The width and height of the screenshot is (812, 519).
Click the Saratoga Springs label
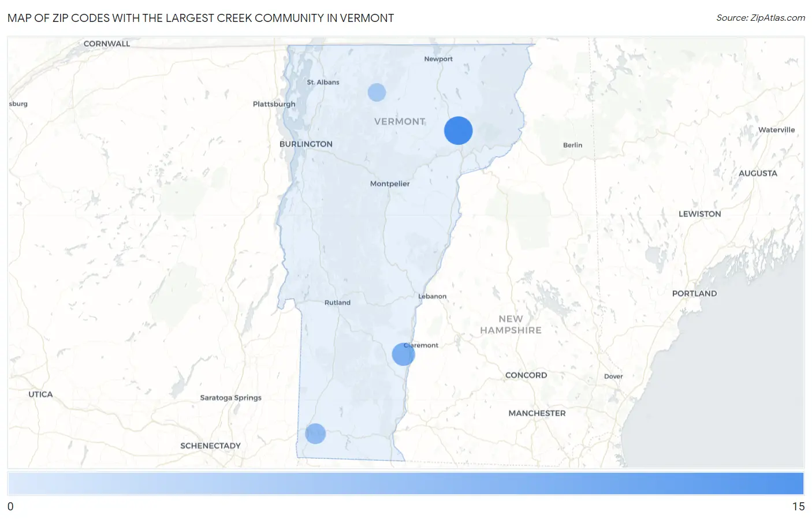point(230,398)
